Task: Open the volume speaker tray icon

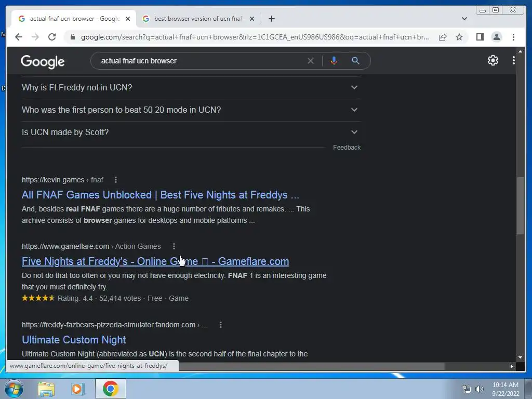Action: click(479, 389)
